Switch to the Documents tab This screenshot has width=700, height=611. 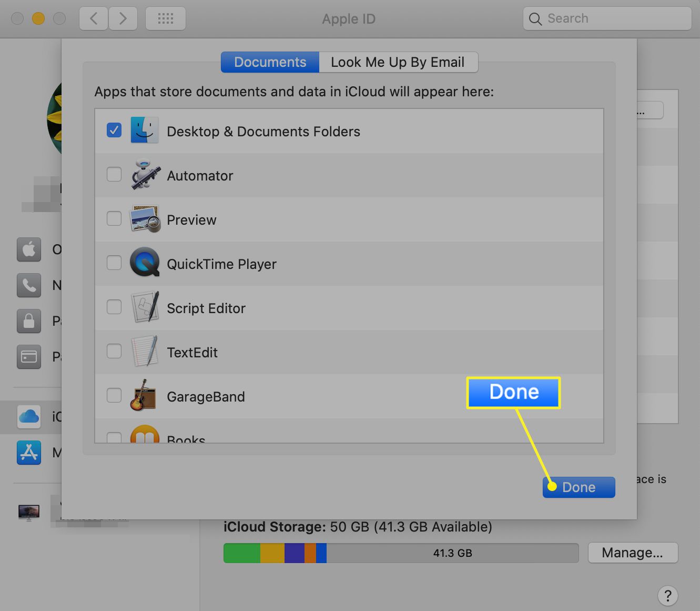click(x=270, y=62)
